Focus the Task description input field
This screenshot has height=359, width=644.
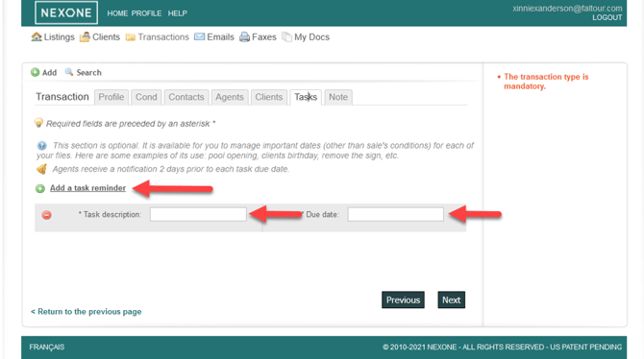click(x=198, y=214)
